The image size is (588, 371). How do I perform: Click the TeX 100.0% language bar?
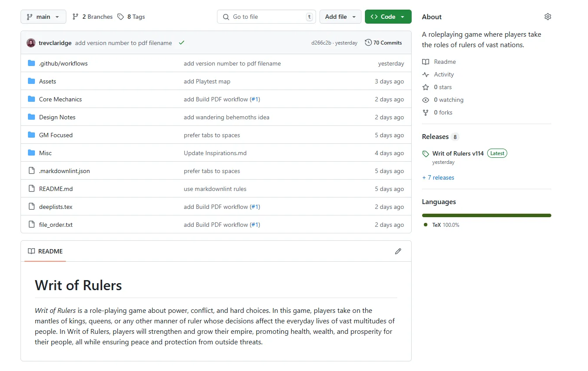486,215
